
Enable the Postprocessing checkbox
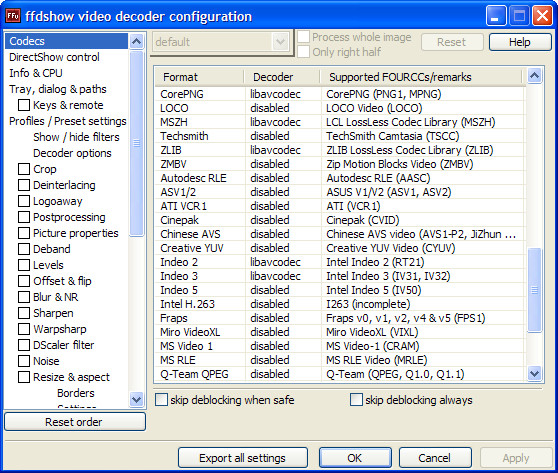point(24,217)
